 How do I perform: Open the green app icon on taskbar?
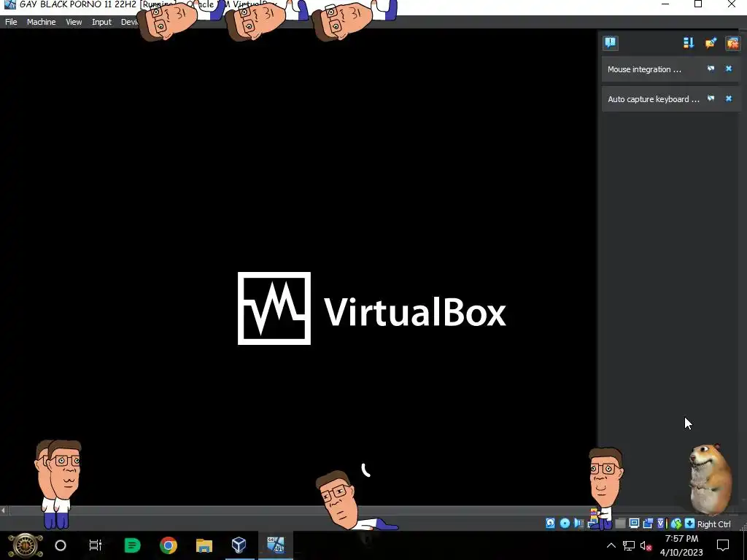pyautogui.click(x=132, y=545)
